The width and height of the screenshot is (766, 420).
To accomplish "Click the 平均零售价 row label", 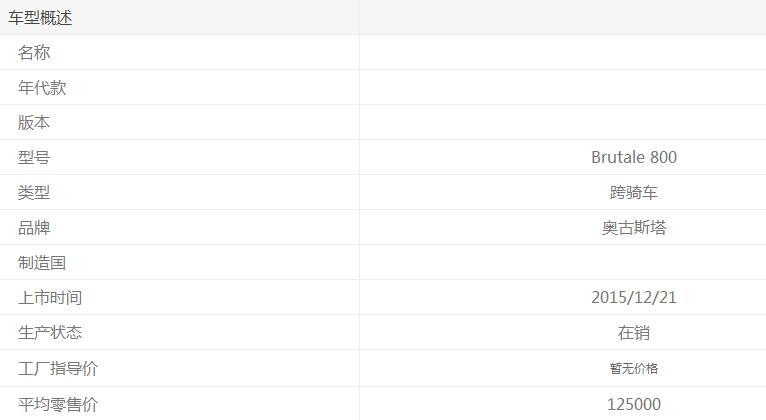I will [x=58, y=405].
